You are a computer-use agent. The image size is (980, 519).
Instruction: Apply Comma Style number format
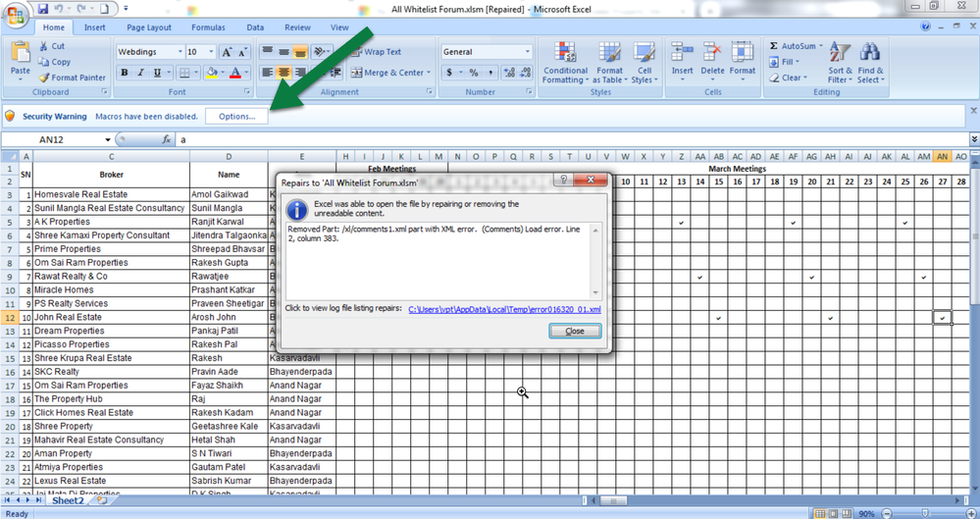[490, 73]
